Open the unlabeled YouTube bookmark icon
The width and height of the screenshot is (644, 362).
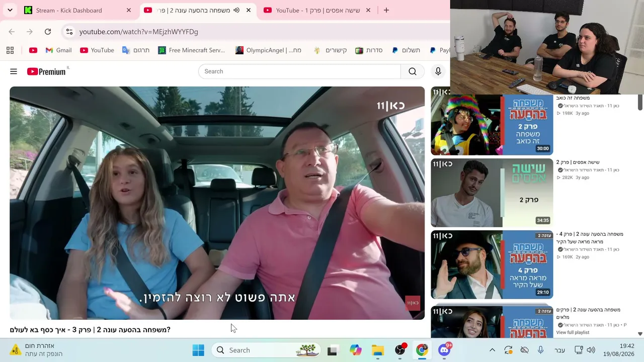(33, 50)
